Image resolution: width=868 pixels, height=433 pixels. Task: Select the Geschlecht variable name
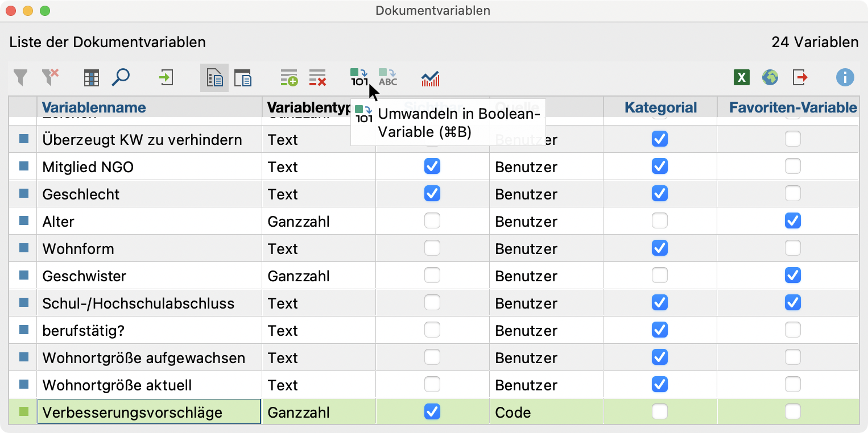pyautogui.click(x=81, y=194)
